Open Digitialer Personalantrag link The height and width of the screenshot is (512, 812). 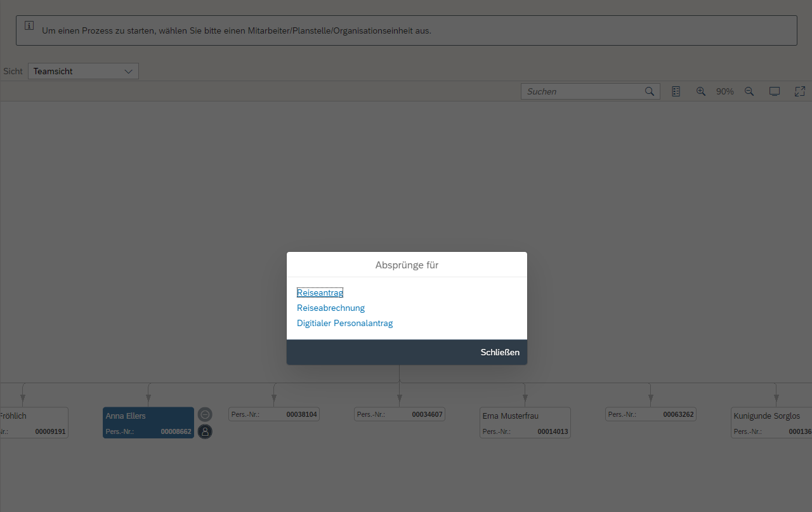344,323
